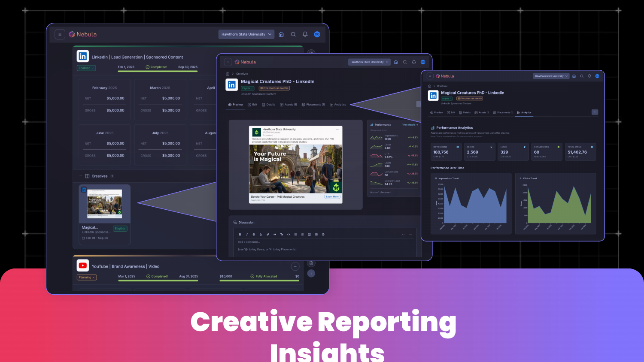The height and width of the screenshot is (362, 644).
Task: Switch to the Analytics tab
Action: coord(338,104)
